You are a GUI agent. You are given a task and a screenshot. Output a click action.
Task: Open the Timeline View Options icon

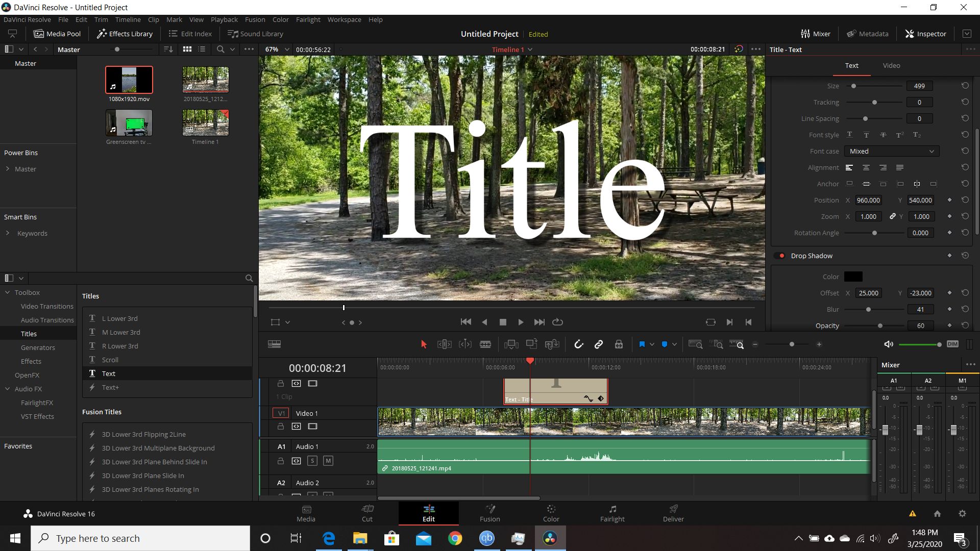274,344
